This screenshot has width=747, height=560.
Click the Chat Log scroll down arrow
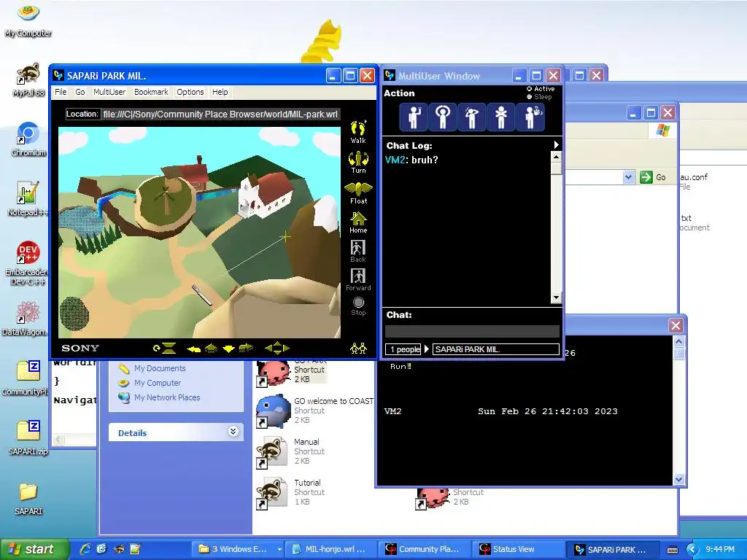tap(556, 298)
